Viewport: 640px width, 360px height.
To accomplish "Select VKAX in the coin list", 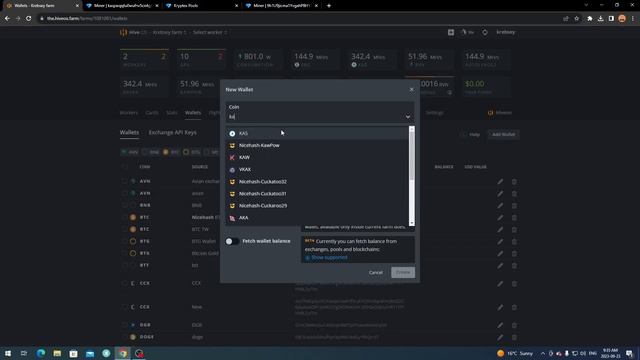I will point(317,169).
